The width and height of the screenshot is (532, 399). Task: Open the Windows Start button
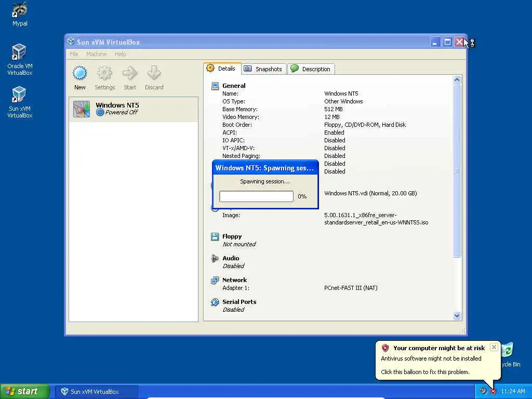(x=25, y=391)
